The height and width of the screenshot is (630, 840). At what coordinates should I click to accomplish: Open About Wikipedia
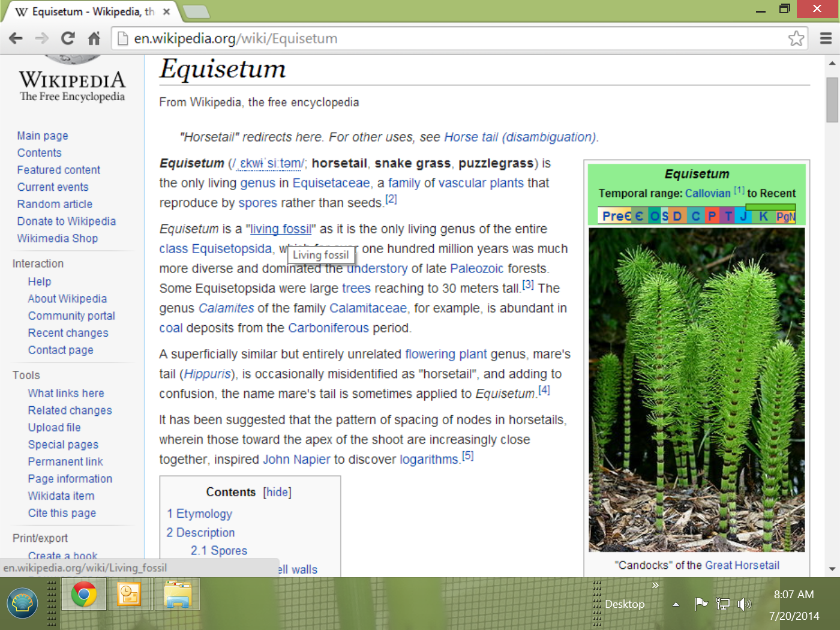67,299
